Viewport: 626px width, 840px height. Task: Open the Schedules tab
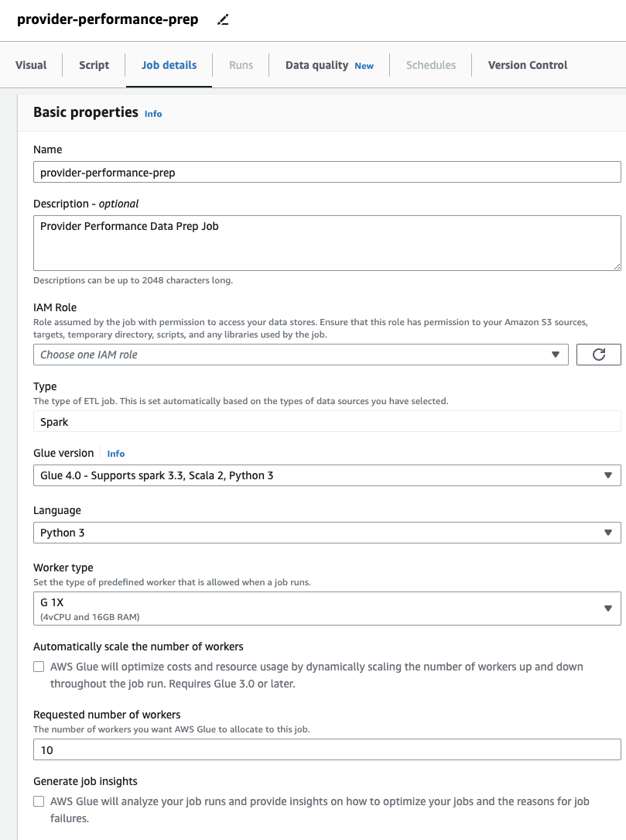(x=430, y=65)
